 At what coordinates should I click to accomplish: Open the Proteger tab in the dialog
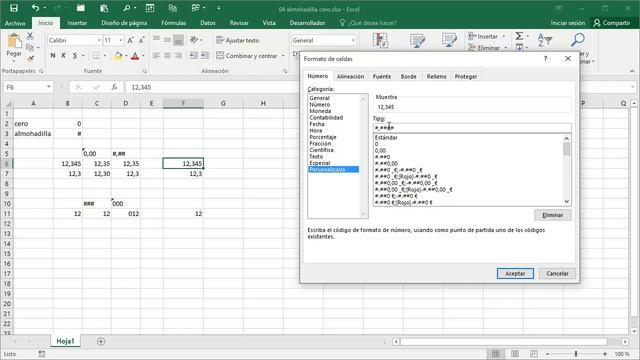(466, 76)
